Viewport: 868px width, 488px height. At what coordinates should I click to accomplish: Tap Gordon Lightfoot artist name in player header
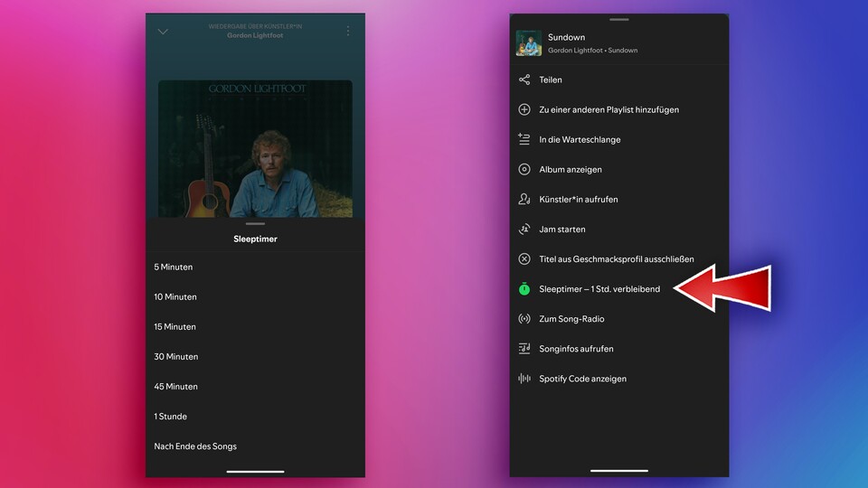click(255, 36)
